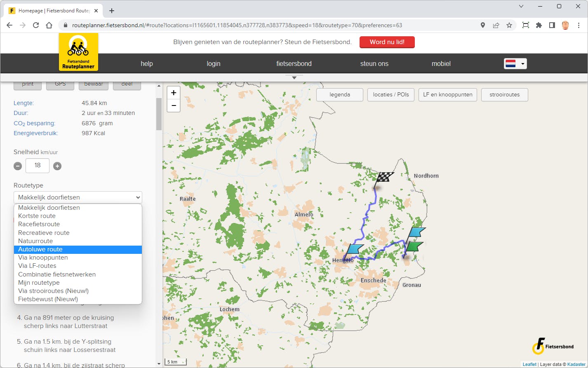Image resolution: width=588 pixels, height=368 pixels.
Task: Reload the current page
Action: [36, 25]
